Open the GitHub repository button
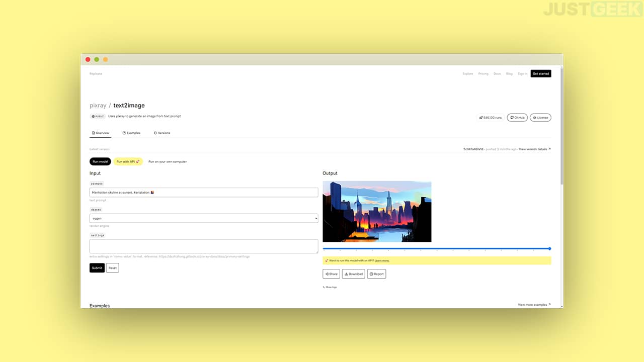This screenshot has width=644, height=362. (x=517, y=118)
